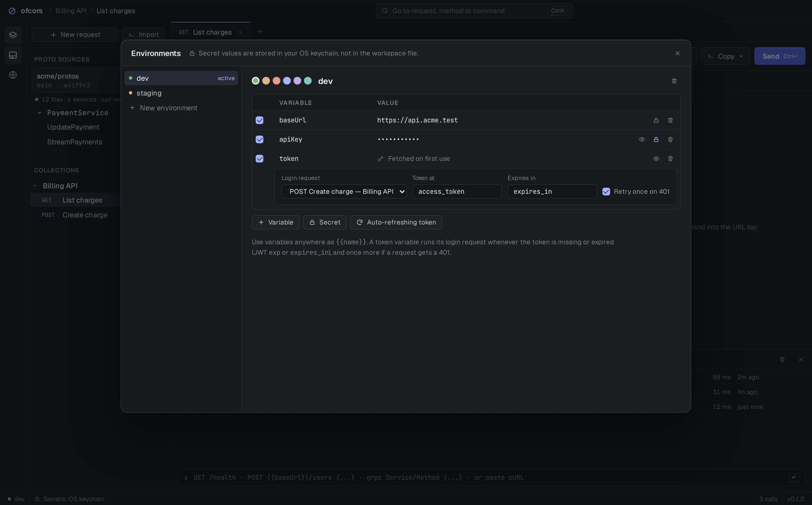Viewport: 812px width, 505px height.
Task: Uncheck the apiKey variable checkbox
Action: tap(259, 140)
